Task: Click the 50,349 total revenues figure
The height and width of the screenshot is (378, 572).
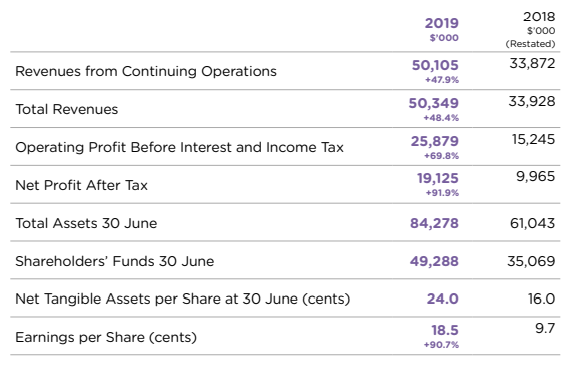Action: (434, 103)
